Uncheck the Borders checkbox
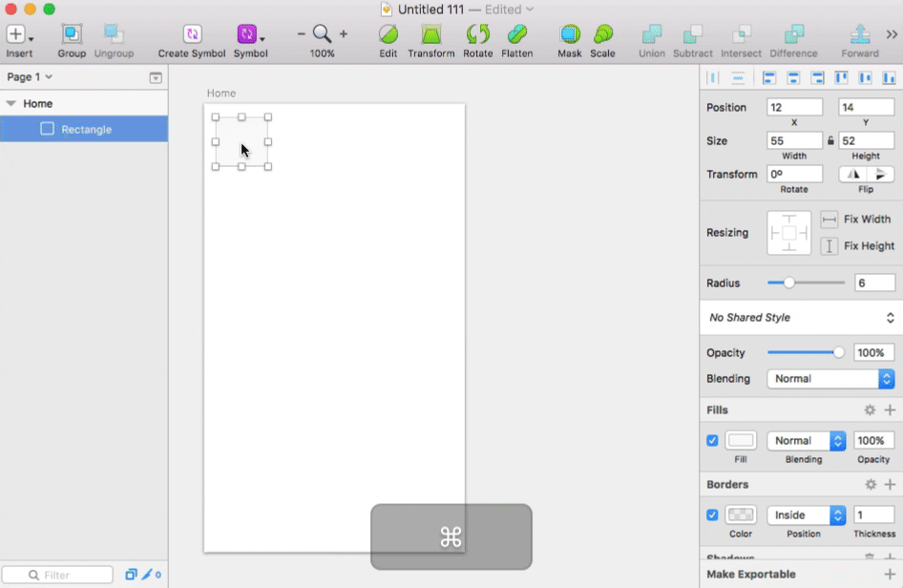 pyautogui.click(x=712, y=515)
